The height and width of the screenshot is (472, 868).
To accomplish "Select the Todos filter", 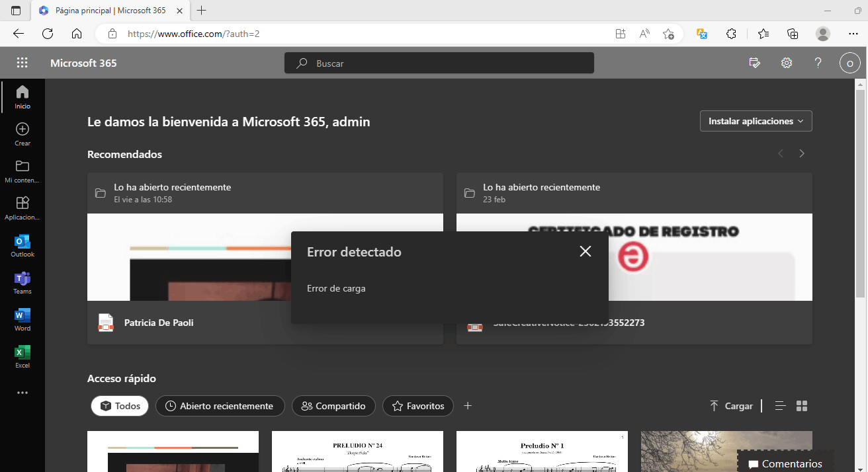I will 120,406.
